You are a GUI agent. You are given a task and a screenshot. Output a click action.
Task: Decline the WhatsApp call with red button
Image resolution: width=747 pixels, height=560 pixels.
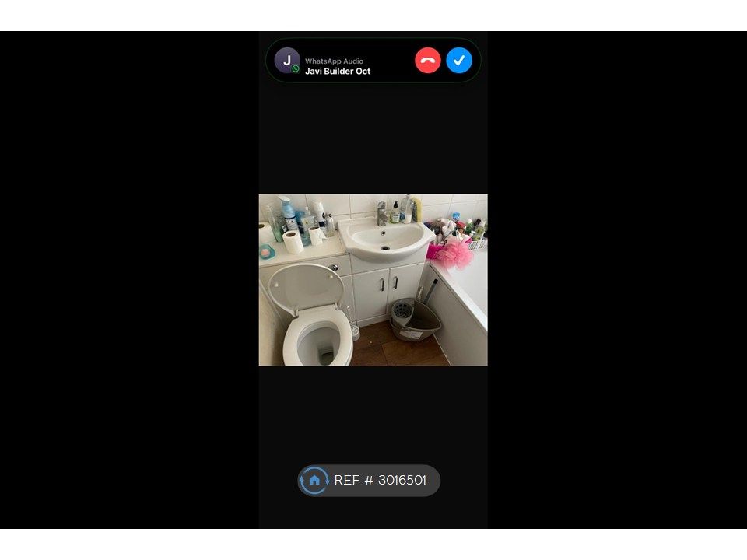point(427,61)
